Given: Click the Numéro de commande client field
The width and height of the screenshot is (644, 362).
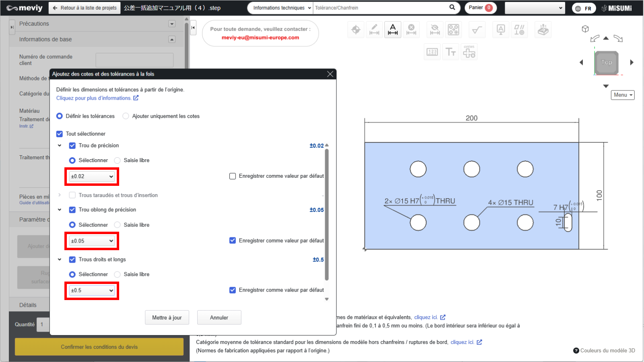Looking at the screenshot, I should [134, 60].
